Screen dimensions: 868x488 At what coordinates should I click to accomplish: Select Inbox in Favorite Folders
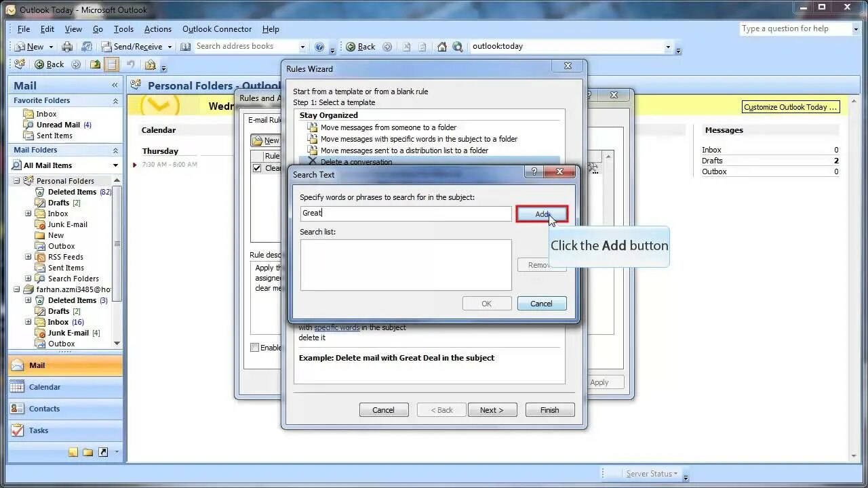[40, 114]
